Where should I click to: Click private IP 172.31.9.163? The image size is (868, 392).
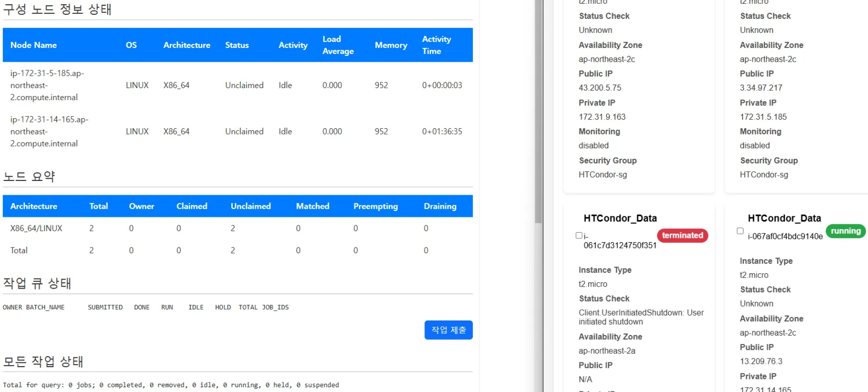tap(602, 117)
